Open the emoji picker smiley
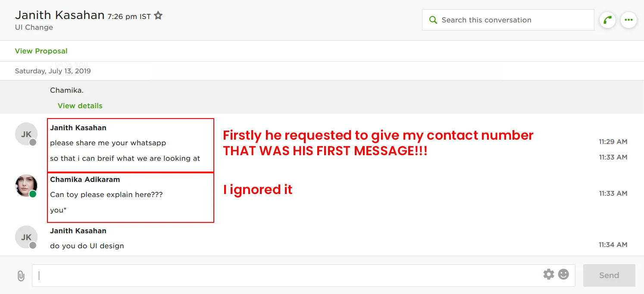Viewport: 644px width, 294px height. pos(563,274)
